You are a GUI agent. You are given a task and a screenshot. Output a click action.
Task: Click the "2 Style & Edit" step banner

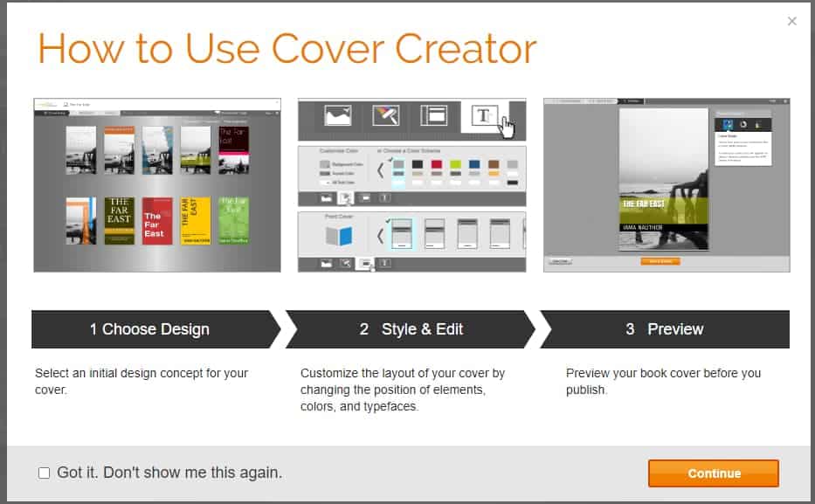coord(411,329)
